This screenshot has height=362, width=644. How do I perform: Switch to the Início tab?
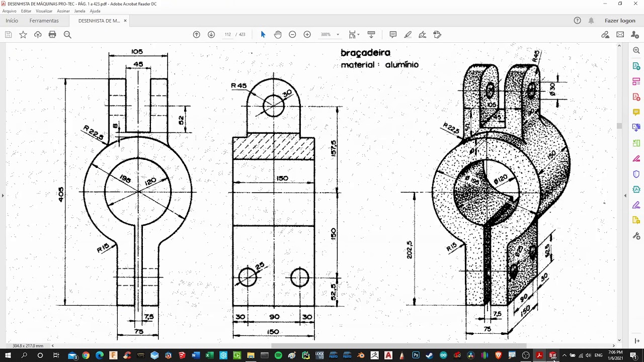(12, 21)
